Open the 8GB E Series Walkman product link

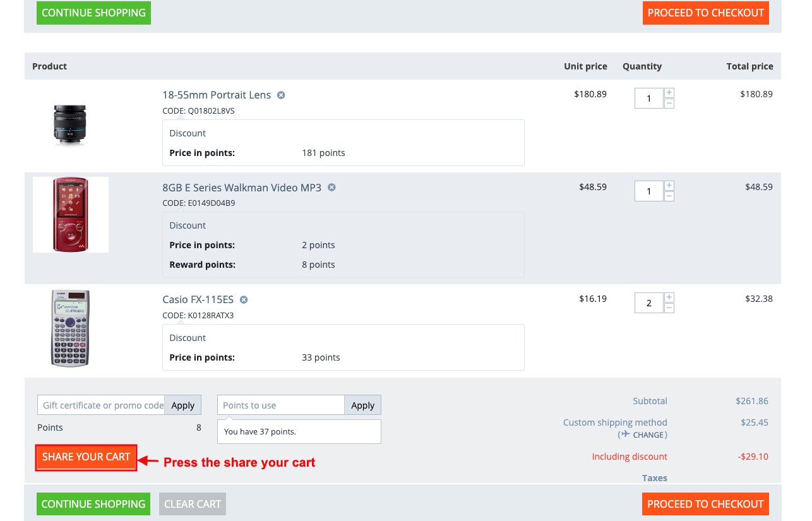[242, 188]
